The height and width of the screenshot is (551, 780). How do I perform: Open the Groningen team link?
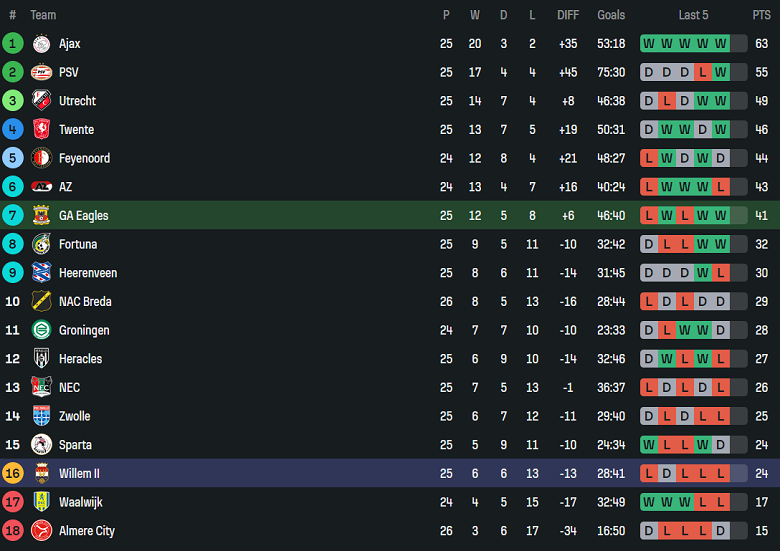84,330
